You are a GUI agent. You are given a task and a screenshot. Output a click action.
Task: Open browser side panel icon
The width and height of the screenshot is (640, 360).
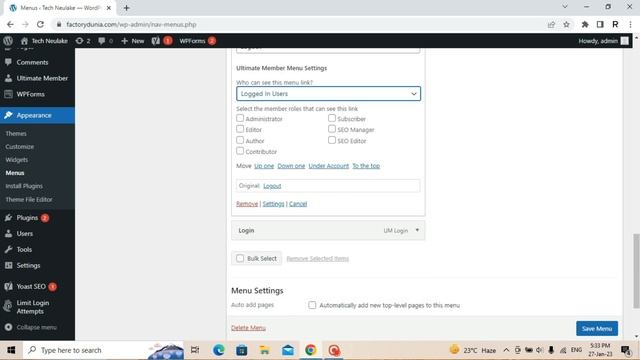click(600, 24)
